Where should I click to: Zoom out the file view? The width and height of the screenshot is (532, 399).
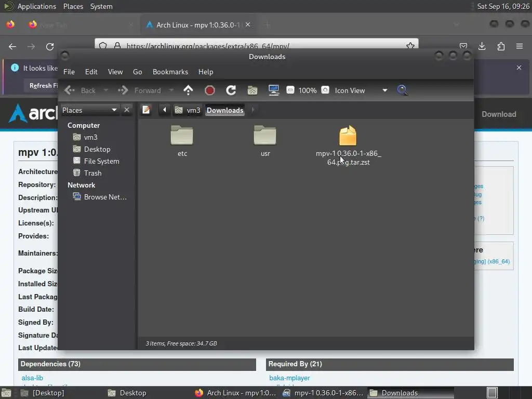click(290, 90)
